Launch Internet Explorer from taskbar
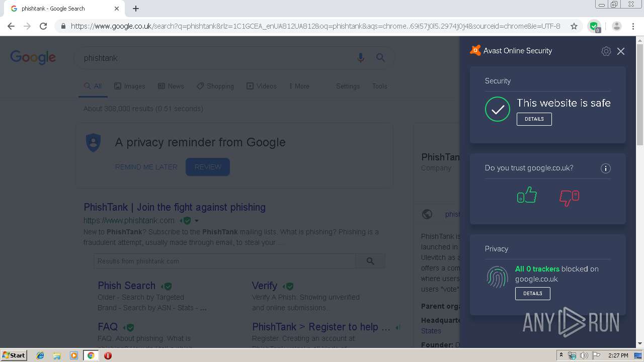 (x=40, y=355)
